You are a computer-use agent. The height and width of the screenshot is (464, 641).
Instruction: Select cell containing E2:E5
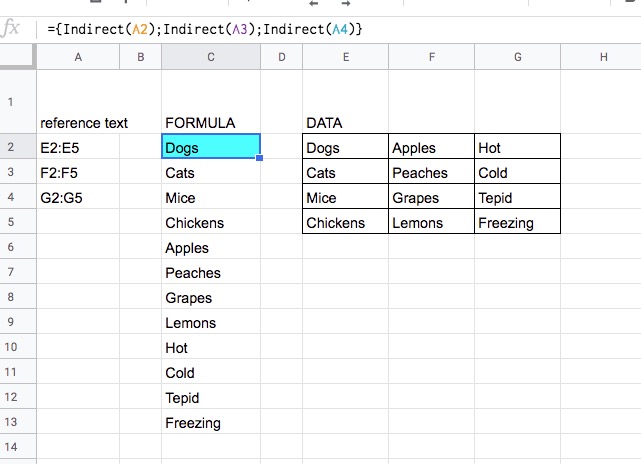[78, 146]
